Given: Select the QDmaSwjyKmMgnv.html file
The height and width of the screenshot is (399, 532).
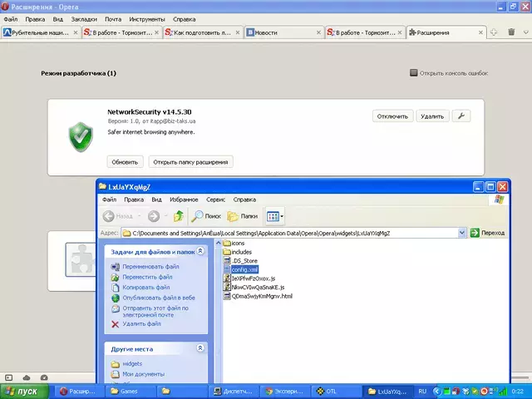Looking at the screenshot, I should pyautogui.click(x=258, y=296).
